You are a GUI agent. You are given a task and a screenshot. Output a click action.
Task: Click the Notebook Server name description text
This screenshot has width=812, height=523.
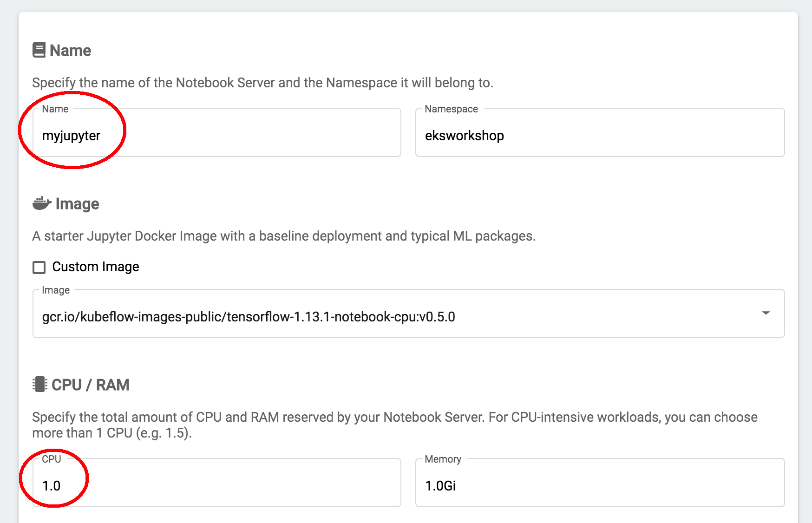click(x=262, y=83)
